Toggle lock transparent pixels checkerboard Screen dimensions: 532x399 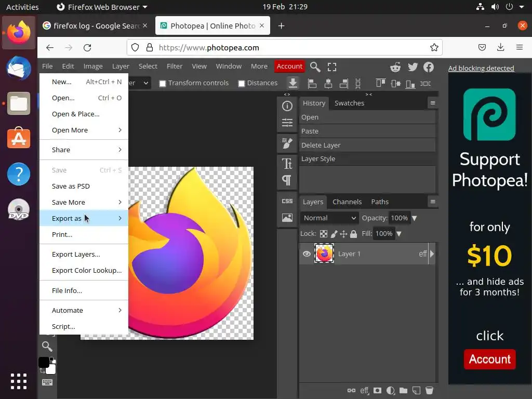pyautogui.click(x=324, y=234)
